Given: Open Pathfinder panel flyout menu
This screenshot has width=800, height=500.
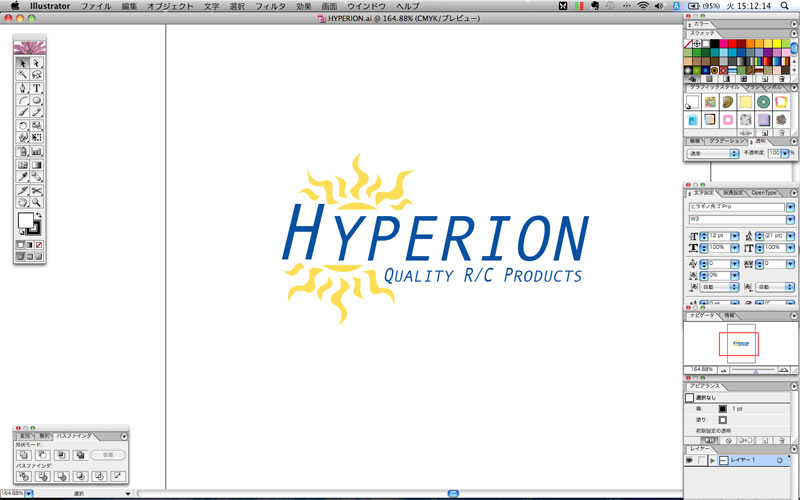Looking at the screenshot, I should point(124,437).
